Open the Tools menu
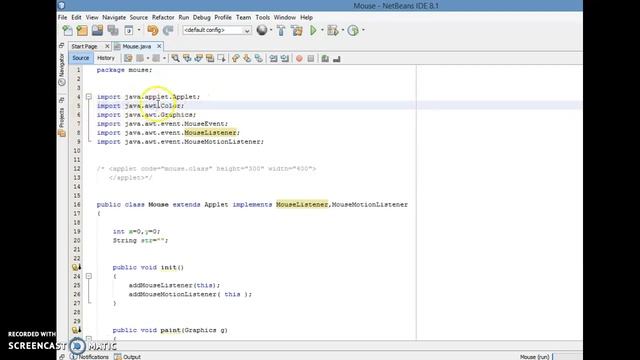The image size is (640, 360). tap(262, 18)
